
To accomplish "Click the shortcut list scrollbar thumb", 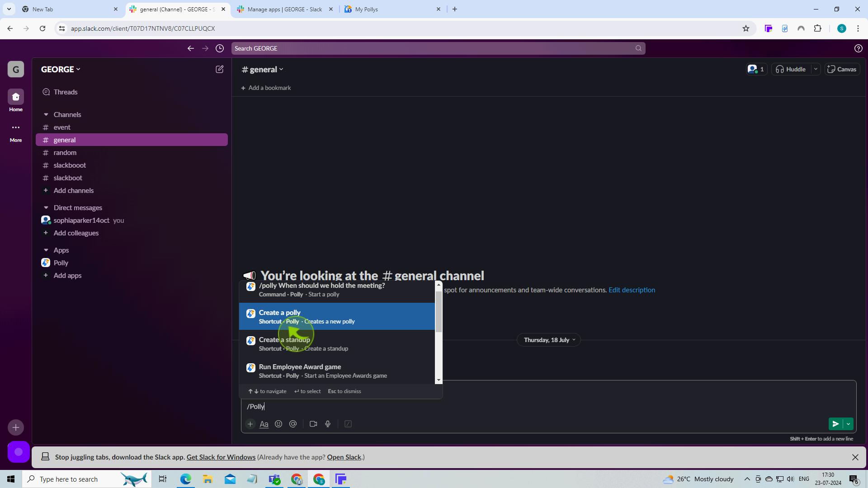I will click(x=438, y=312).
